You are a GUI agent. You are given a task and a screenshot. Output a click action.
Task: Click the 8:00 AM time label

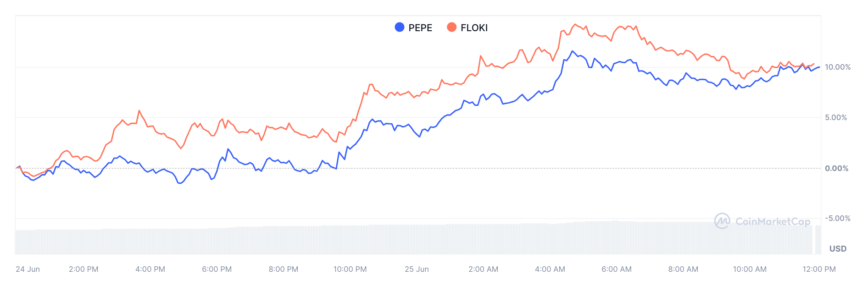(683, 269)
